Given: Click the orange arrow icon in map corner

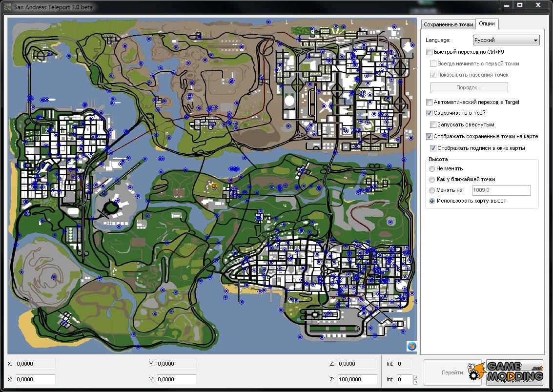Looking at the screenshot, I should (411, 346).
